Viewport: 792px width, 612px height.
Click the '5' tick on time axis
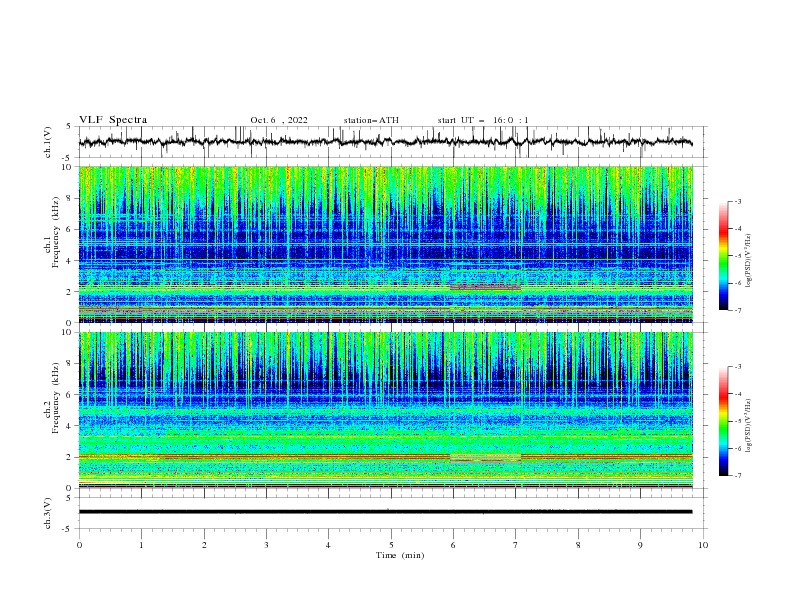tap(391, 545)
